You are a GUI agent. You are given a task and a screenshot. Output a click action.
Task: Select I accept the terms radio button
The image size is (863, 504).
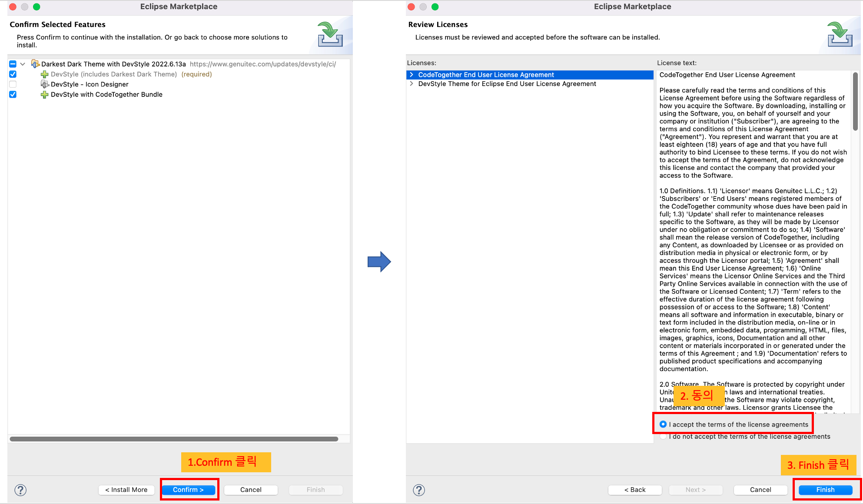[x=663, y=424]
